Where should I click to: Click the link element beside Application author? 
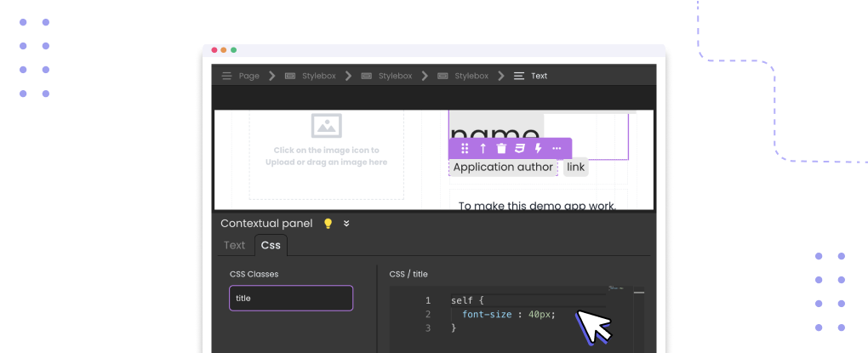(x=576, y=168)
